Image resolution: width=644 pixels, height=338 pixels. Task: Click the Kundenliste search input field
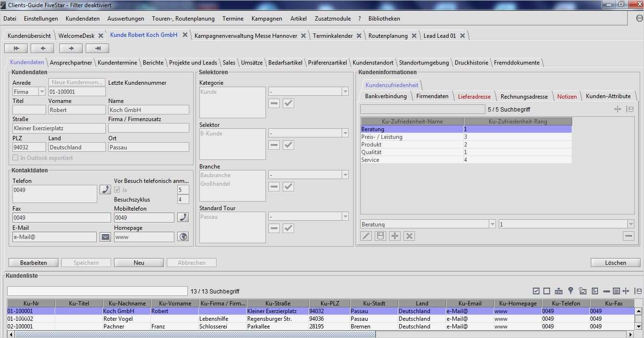click(96, 290)
